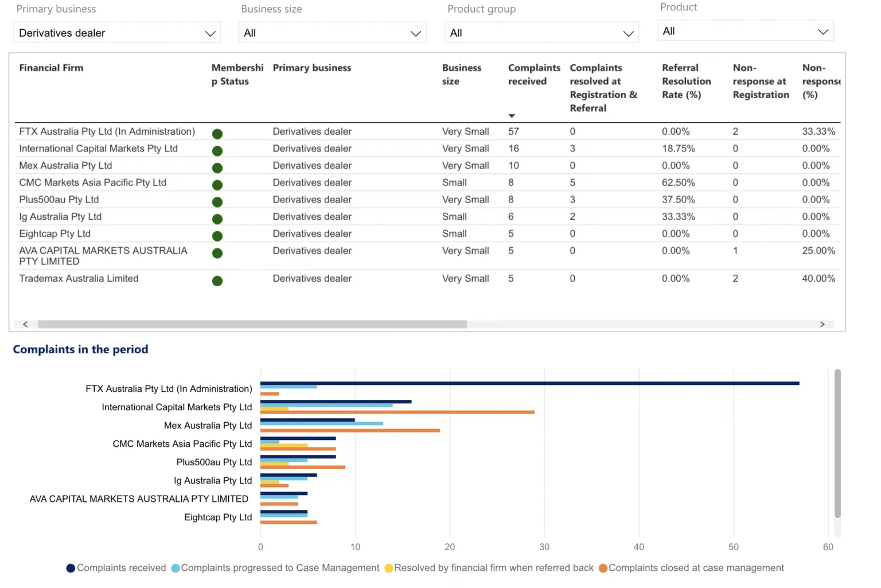Sort by Business size column header
The image size is (881, 588).
point(462,75)
